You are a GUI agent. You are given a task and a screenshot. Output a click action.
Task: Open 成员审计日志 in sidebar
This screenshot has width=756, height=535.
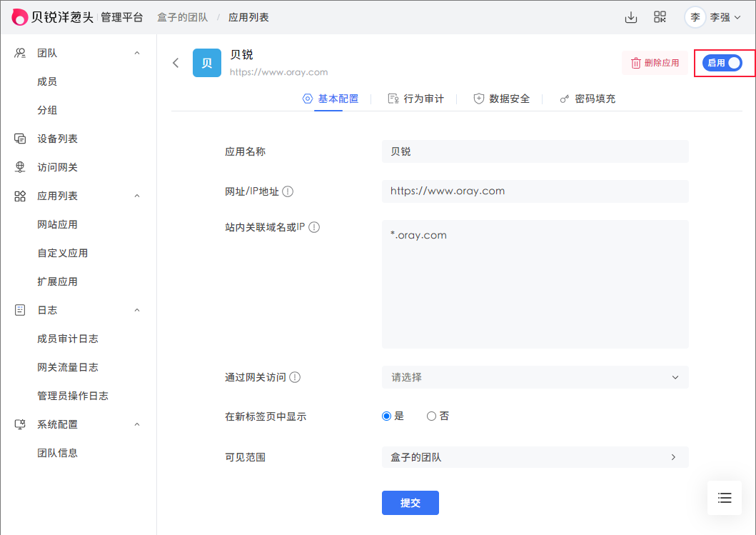coord(68,339)
